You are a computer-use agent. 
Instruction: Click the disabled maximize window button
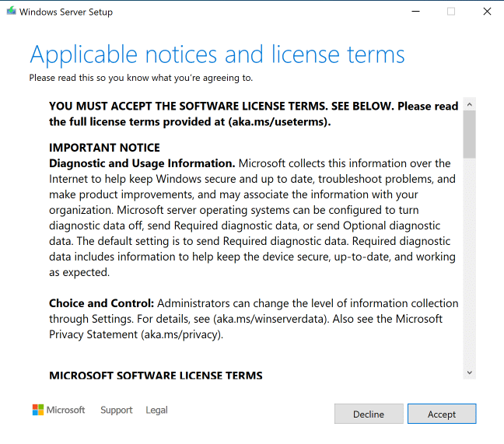[451, 12]
